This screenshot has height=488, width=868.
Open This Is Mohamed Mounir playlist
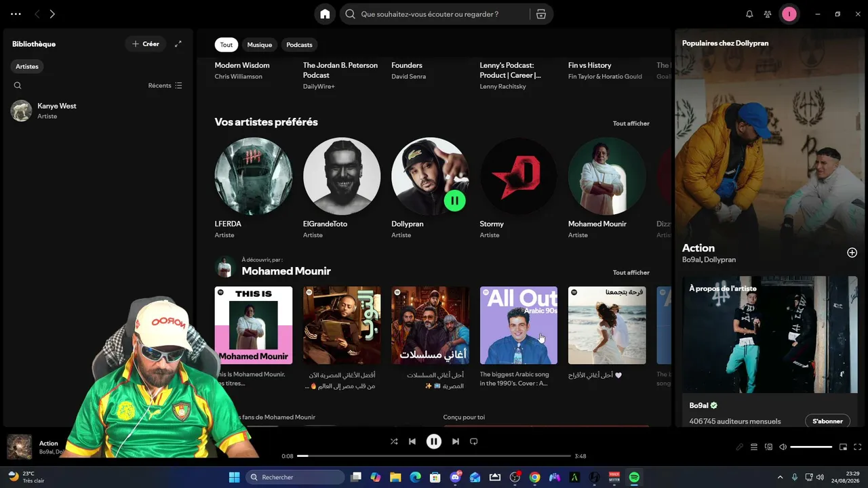tap(254, 338)
